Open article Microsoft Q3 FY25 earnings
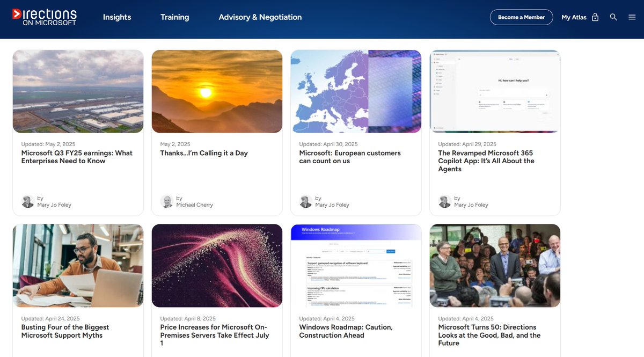This screenshot has height=357, width=644. click(x=77, y=157)
